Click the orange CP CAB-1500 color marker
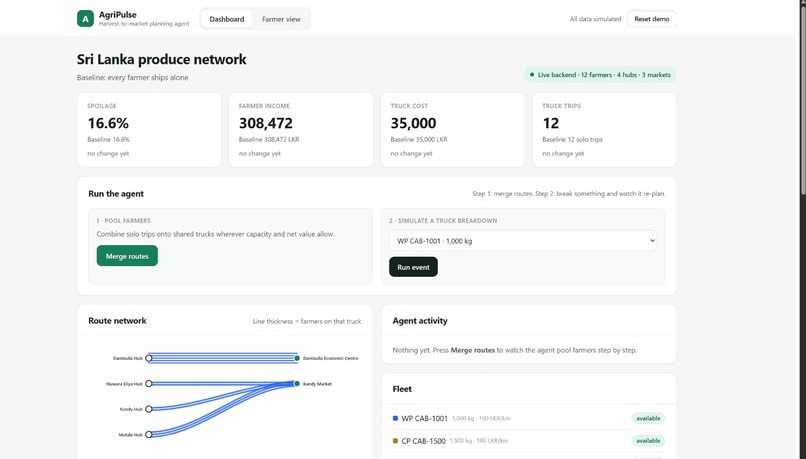Image resolution: width=806 pixels, height=459 pixels. (395, 441)
